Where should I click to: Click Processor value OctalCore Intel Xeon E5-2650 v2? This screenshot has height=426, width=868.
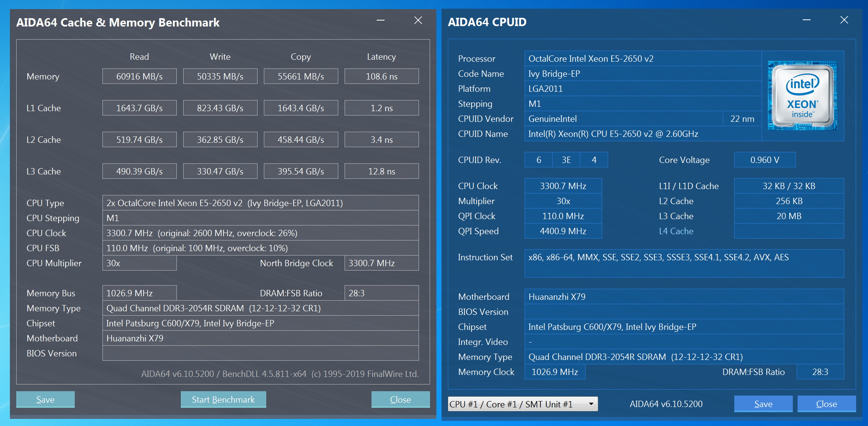(x=643, y=59)
